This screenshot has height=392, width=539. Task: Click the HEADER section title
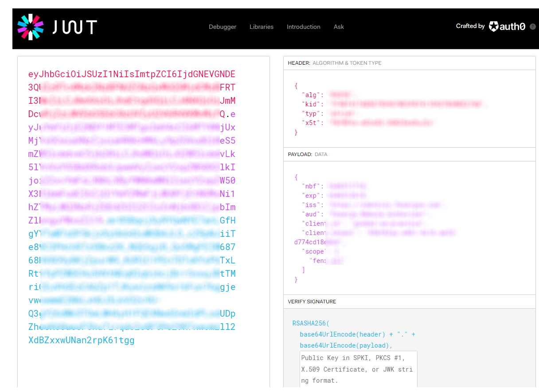(x=299, y=63)
